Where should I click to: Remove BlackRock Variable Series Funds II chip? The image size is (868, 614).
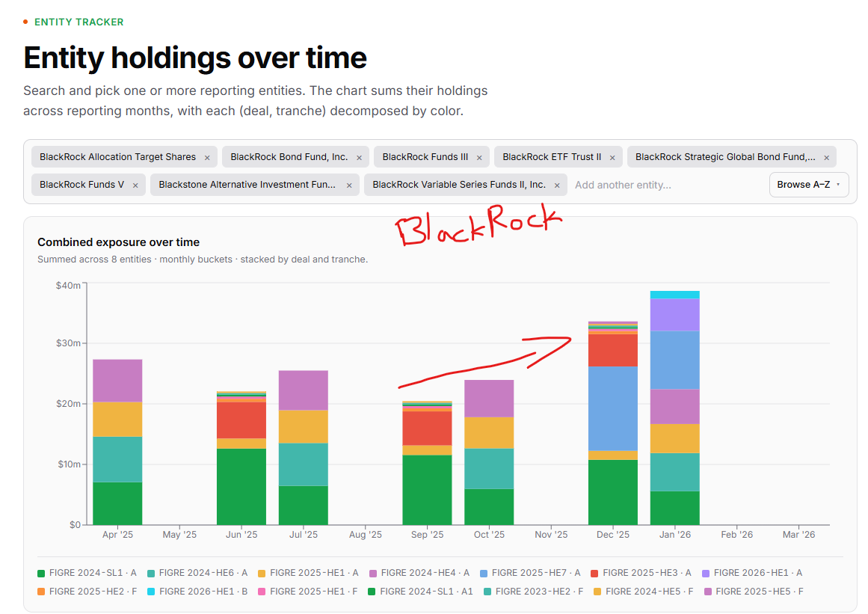tap(557, 185)
